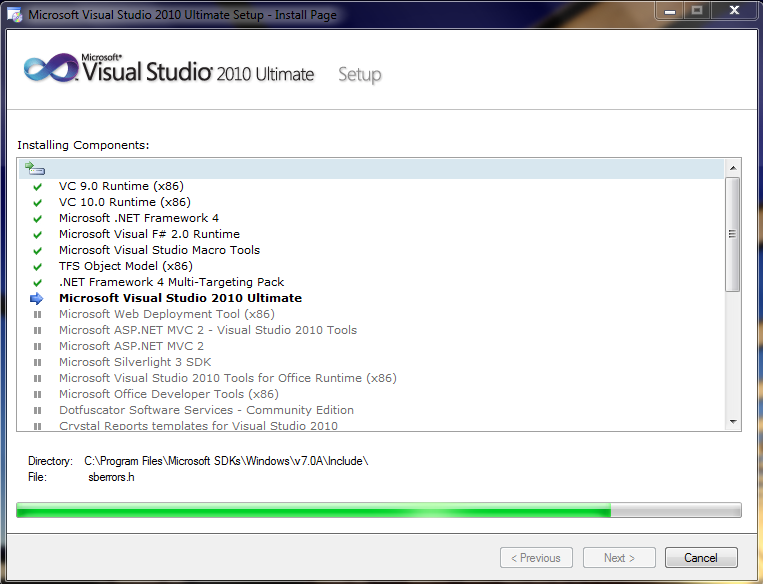Select bold 'Microsoft Visual Studio 2010 Ultimate' entry

(181, 298)
